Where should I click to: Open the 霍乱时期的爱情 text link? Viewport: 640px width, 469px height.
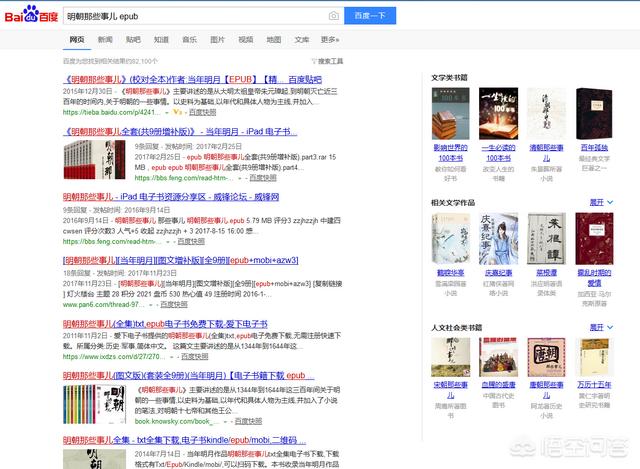tap(594, 278)
